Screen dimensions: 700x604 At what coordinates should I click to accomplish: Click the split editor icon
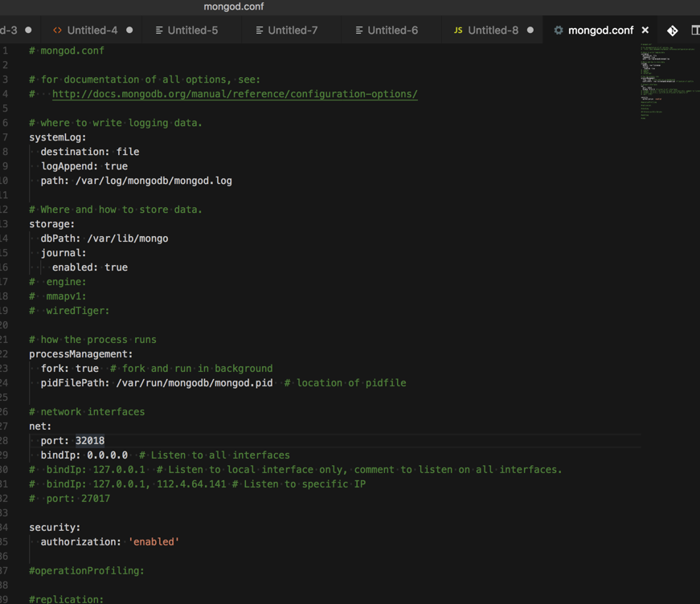(695, 31)
